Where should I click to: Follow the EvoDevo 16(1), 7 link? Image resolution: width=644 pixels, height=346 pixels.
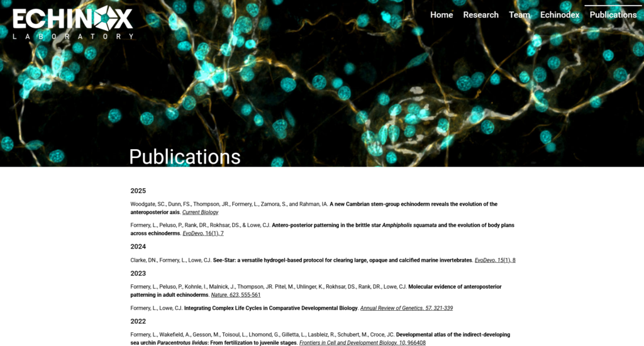pyautogui.click(x=203, y=233)
